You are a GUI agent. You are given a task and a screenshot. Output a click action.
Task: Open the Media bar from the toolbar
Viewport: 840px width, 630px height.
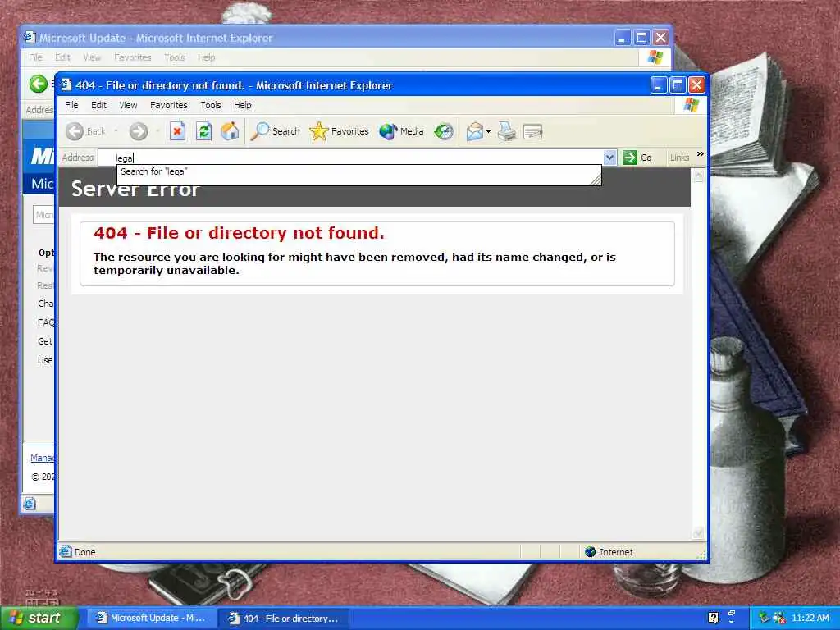coord(401,131)
